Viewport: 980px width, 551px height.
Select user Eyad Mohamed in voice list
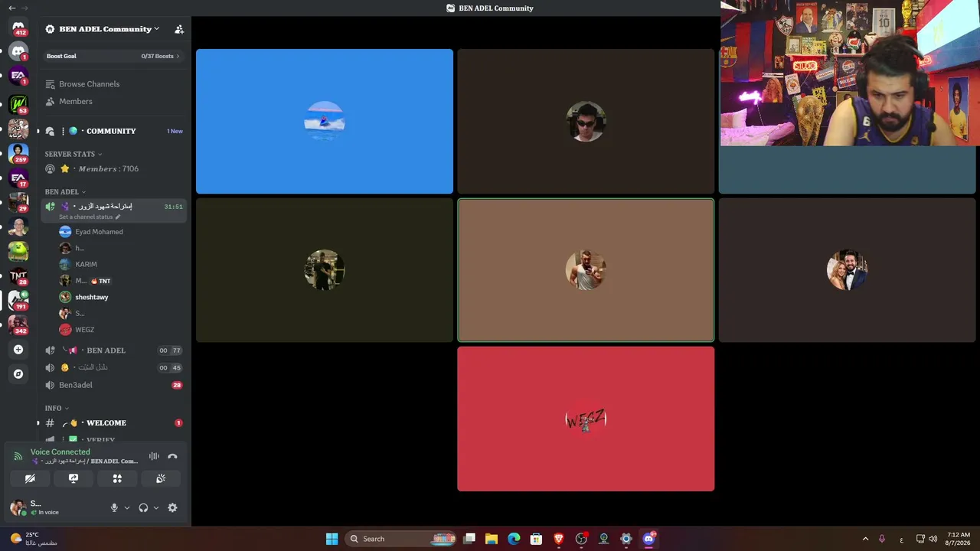click(121, 232)
